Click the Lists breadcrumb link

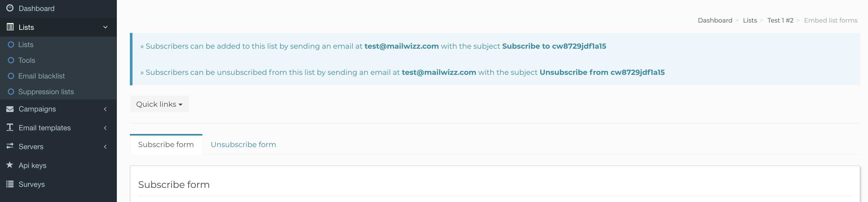click(750, 21)
